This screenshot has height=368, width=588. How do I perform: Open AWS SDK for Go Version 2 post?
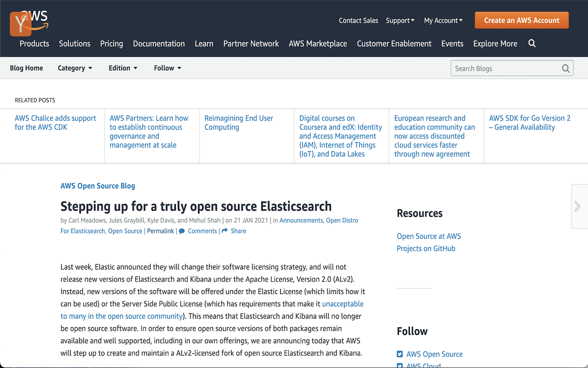click(x=530, y=123)
